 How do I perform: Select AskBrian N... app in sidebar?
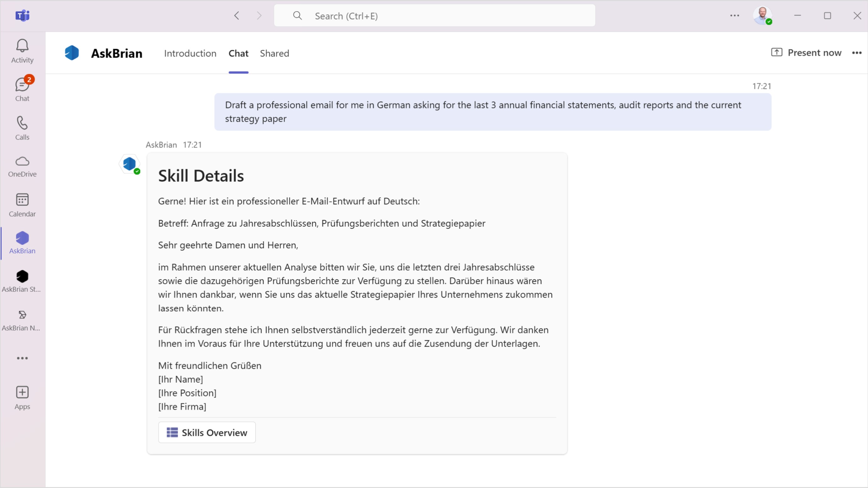(22, 320)
